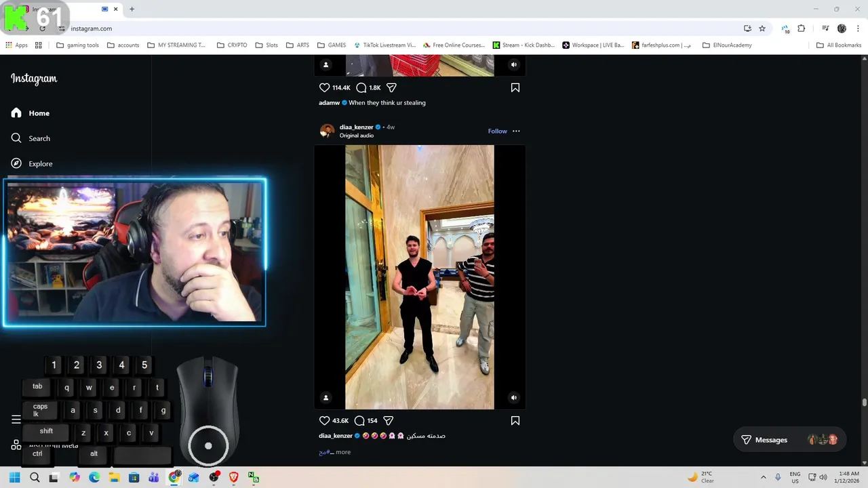Open File Explorer from taskbar

[x=114, y=478]
